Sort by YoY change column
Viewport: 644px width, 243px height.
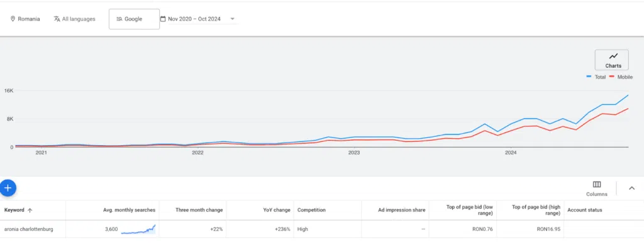[x=277, y=210]
